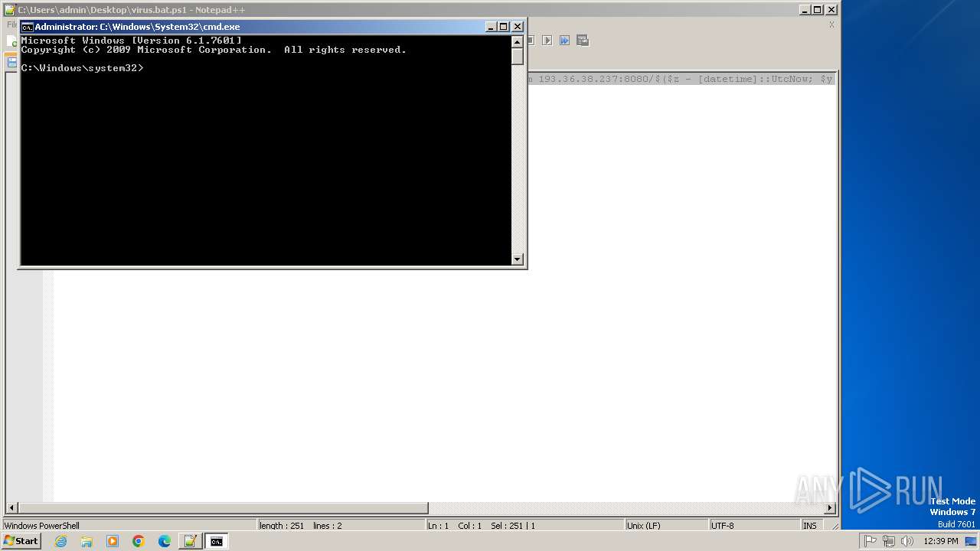Click the Windows PowerShell language status field
Viewport: 980px width, 551px height.
[129, 526]
